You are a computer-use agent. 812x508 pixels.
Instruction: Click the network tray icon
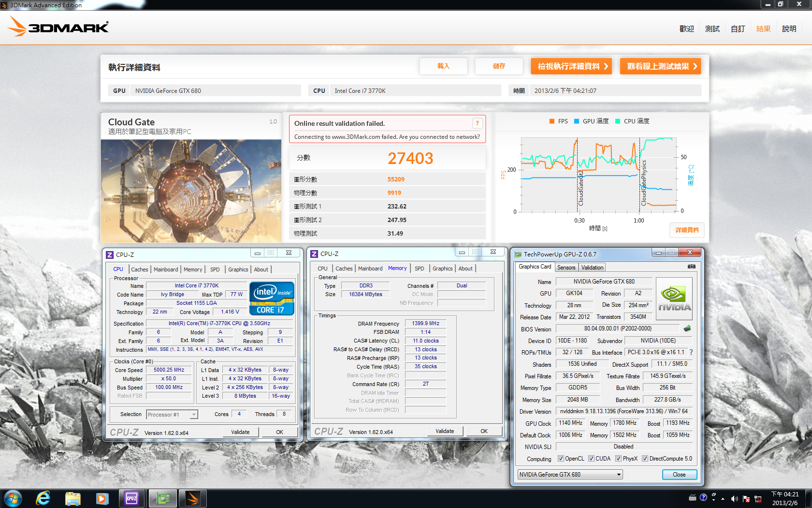pos(758,498)
